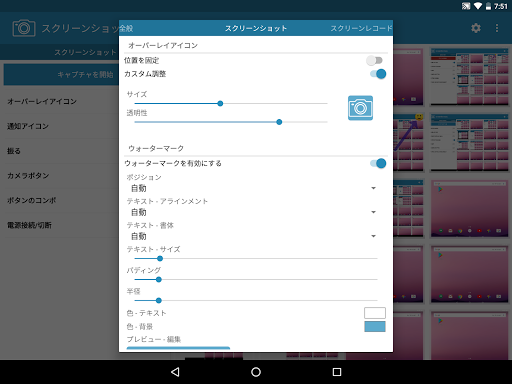The image size is (512, 384).
Task: Open the fourth-row right pink thumbnail
Action: [x=470, y=274]
